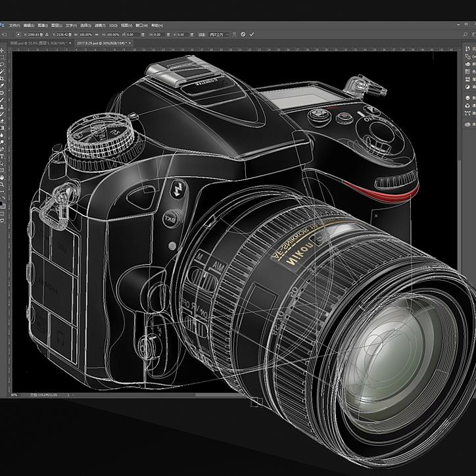Cancel transform with the circle-slash button
The width and height of the screenshot is (476, 476).
click(x=243, y=34)
